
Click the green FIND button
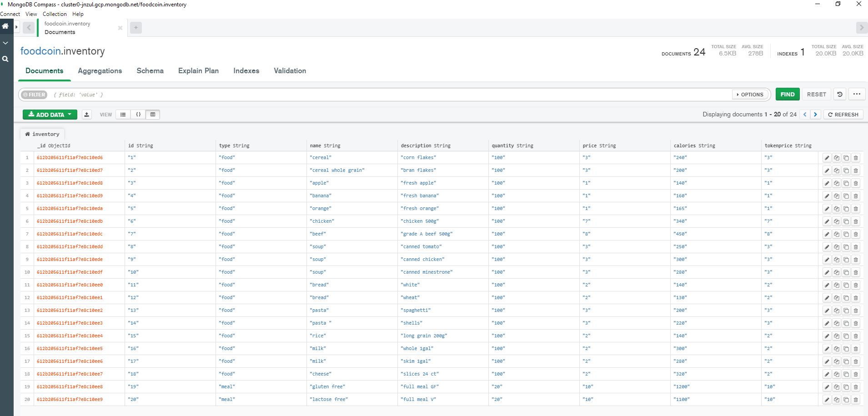point(787,95)
